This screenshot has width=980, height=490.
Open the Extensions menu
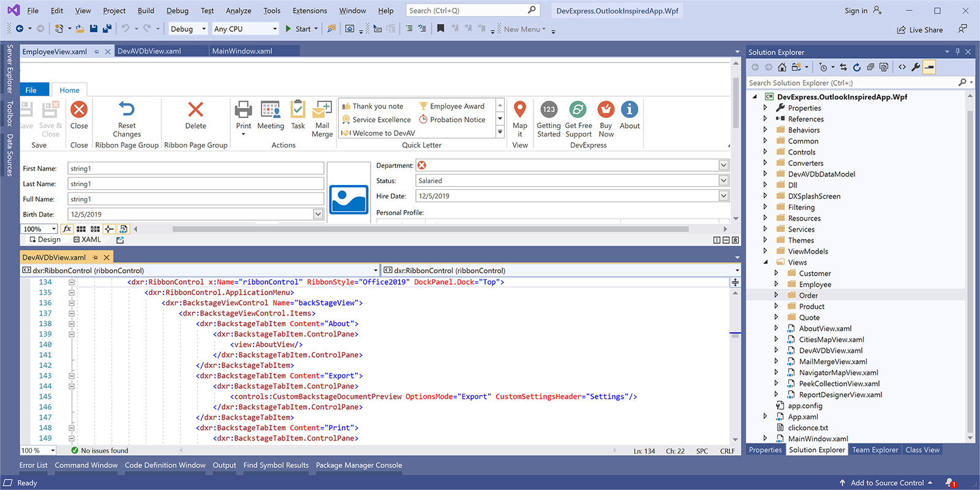click(309, 10)
